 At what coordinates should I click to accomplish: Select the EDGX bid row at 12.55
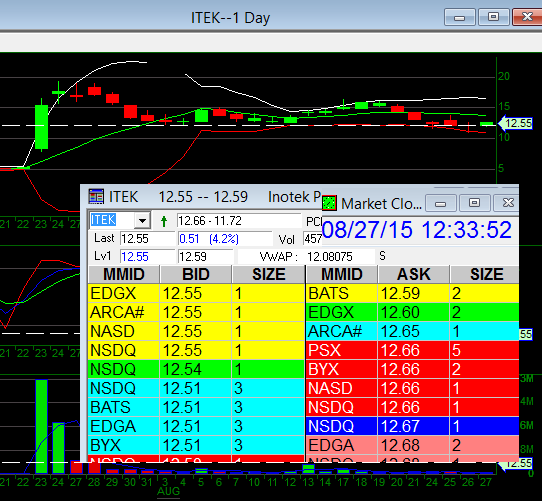coord(196,294)
